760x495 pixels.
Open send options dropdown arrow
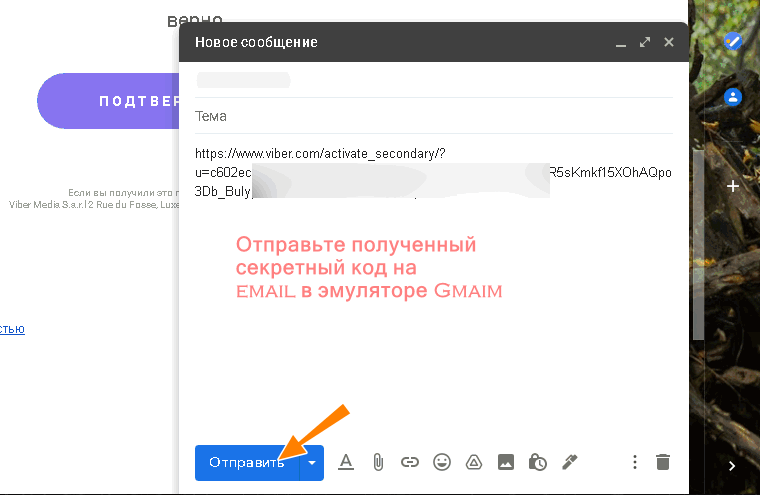pyautogui.click(x=312, y=463)
